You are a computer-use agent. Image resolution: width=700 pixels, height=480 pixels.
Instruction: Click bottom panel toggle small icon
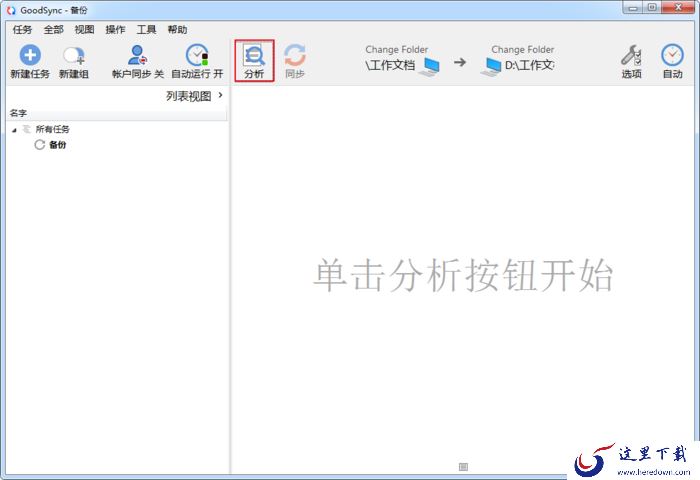463,467
